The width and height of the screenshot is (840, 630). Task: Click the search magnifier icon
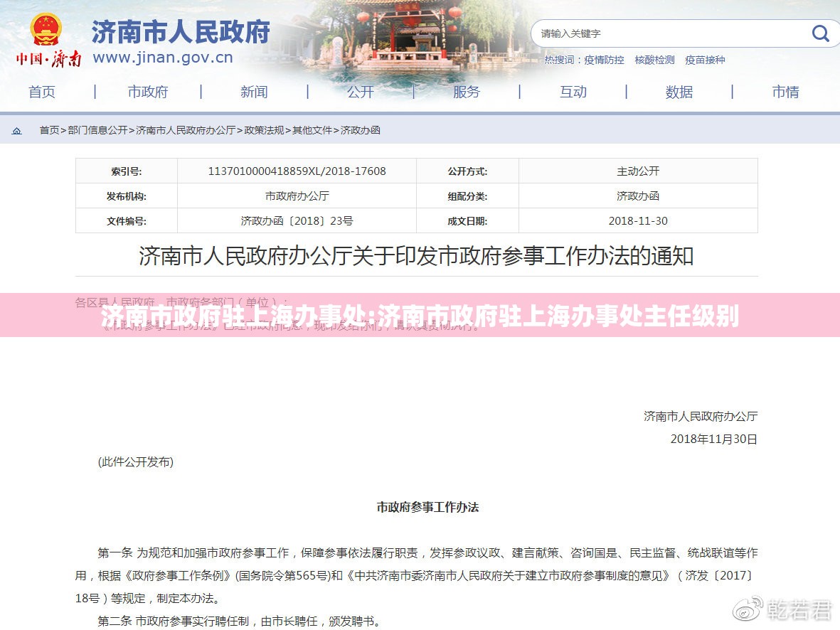820,33
